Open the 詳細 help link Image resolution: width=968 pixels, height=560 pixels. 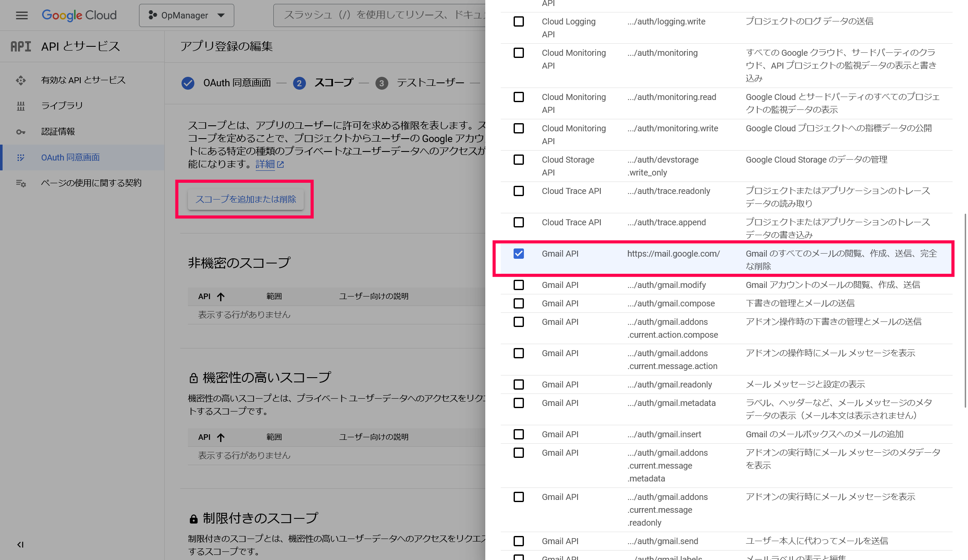[265, 164]
